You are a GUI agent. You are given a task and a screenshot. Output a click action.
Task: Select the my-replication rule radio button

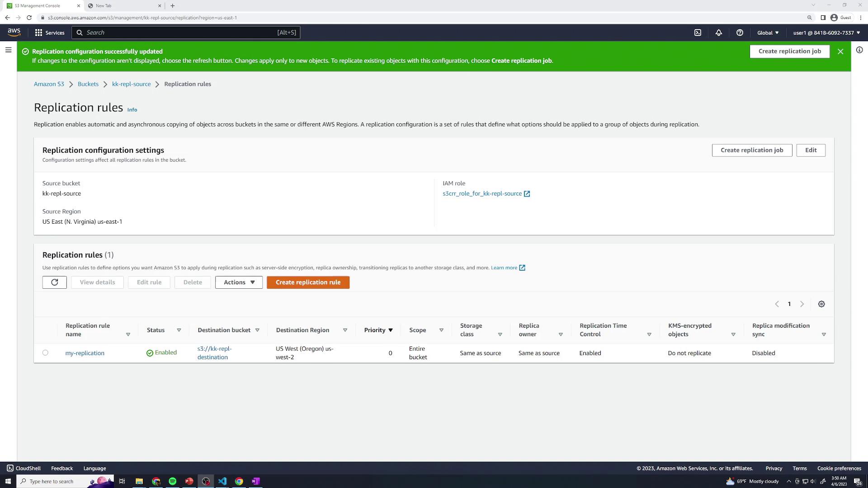pyautogui.click(x=45, y=353)
